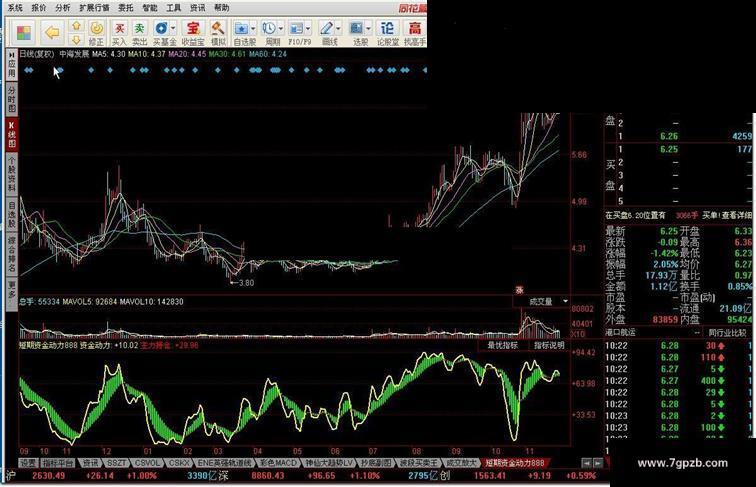Open the 委托 menu
Viewport: 756px width, 487px height.
pos(126,8)
